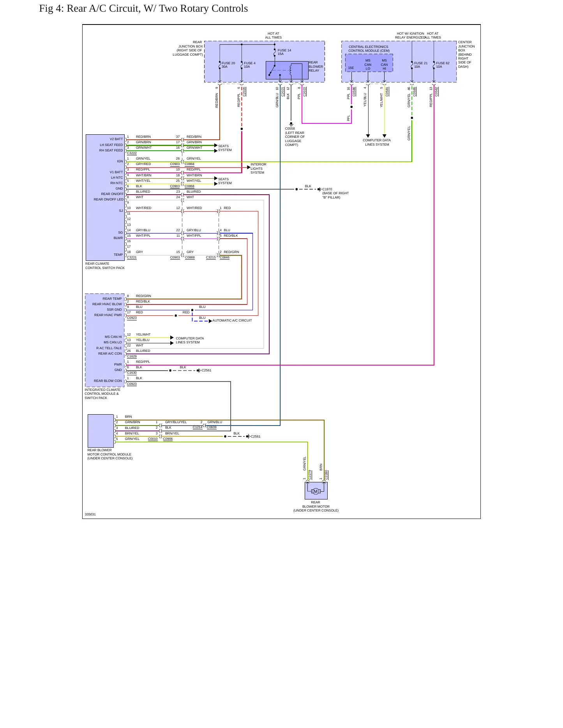Viewport: 563px width, 728px height.
Task: Click the 'REAR CLIMATE CONTROL SWITCH PACK' caption
Action: tap(105, 266)
